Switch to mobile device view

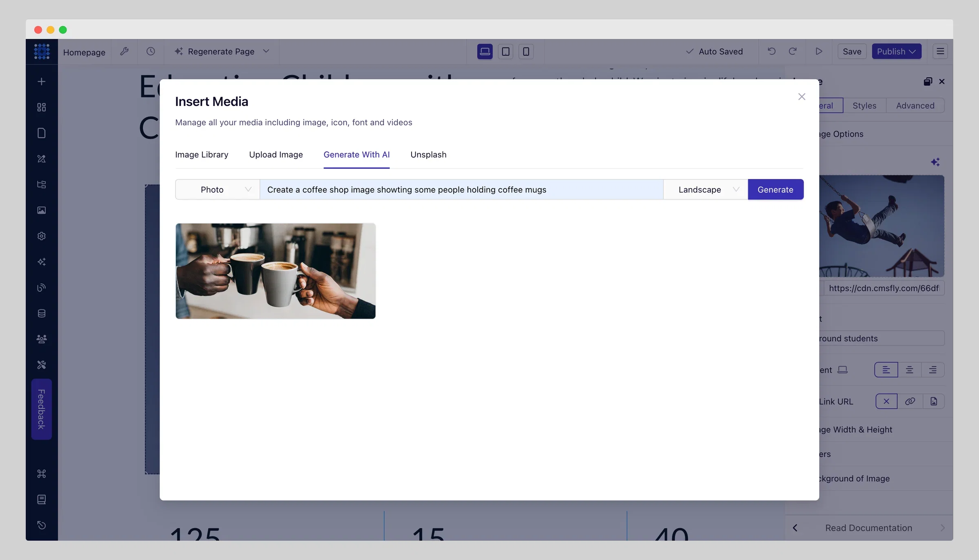[x=526, y=51]
